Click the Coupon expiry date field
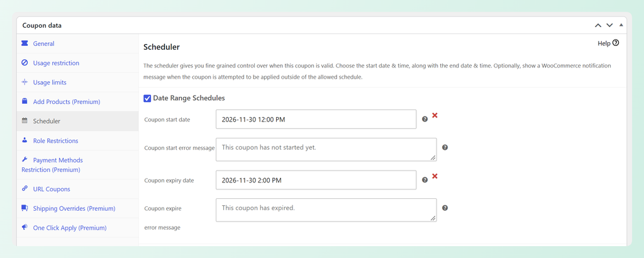 point(316,180)
